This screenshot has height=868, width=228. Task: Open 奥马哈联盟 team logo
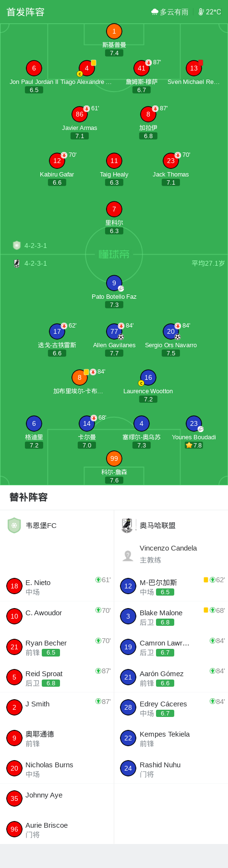tap(127, 526)
